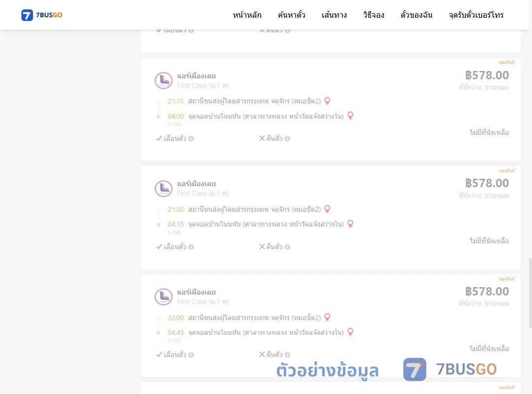Click info icon beside คืนตั๋ว on 21:30 card
532x394 pixels.
(x=287, y=247)
